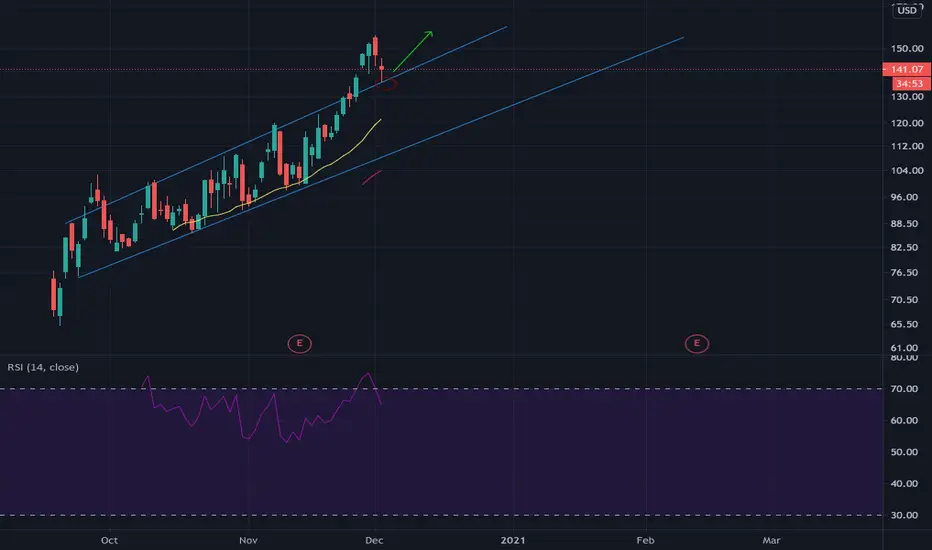This screenshot has height=550, width=932.
Task: Click the RSI 30.00 scale label
Action: point(904,516)
